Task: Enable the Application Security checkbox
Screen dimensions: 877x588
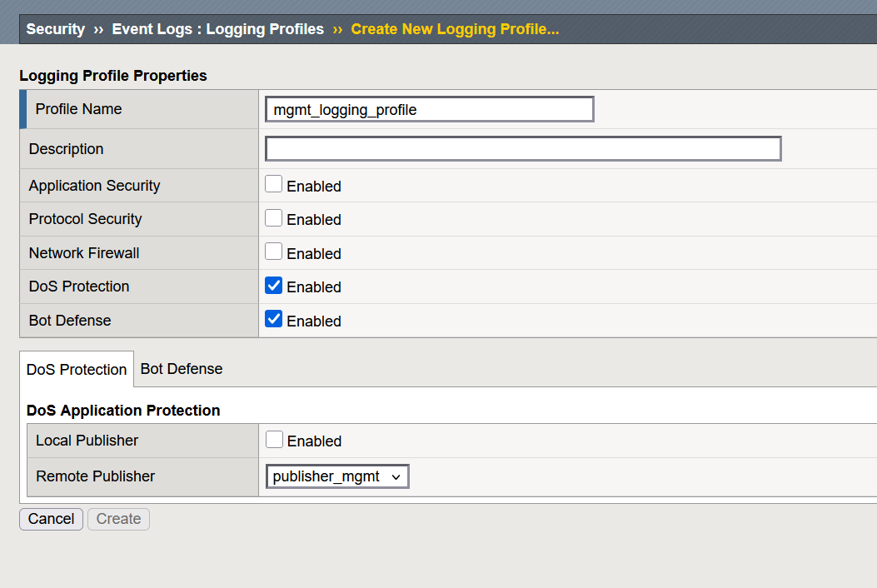Action: (x=274, y=185)
